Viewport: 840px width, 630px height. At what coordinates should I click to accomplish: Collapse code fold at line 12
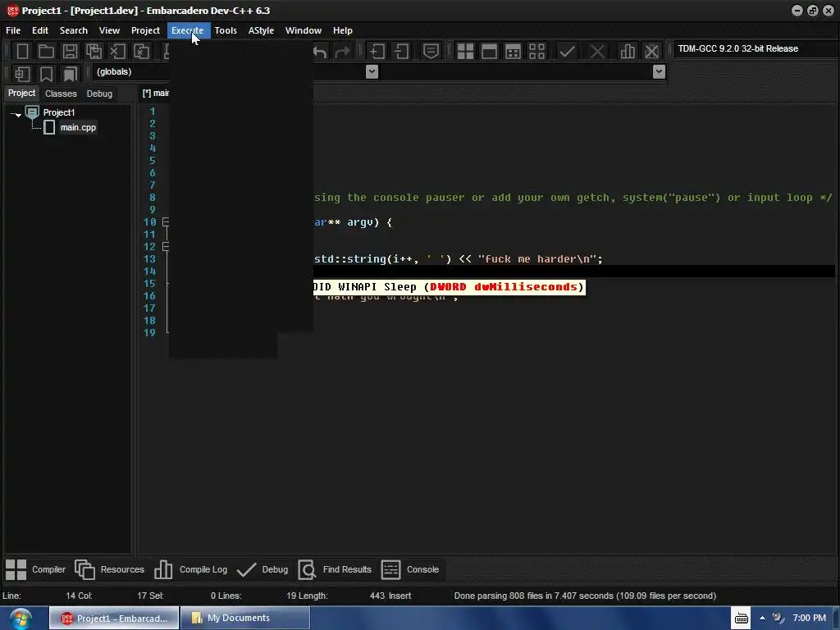pos(166,246)
